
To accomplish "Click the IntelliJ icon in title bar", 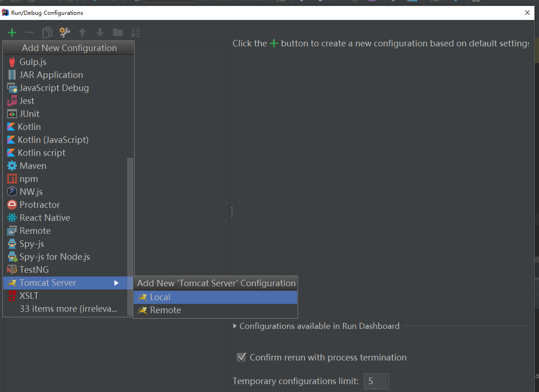I will pyautogui.click(x=5, y=13).
